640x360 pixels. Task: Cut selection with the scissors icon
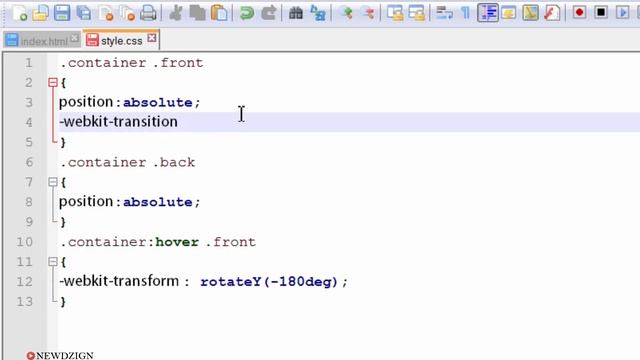pos(176,13)
